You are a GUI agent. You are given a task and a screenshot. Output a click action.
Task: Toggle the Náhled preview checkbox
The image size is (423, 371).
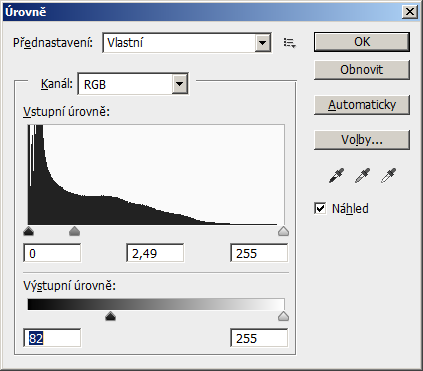pyautogui.click(x=320, y=209)
